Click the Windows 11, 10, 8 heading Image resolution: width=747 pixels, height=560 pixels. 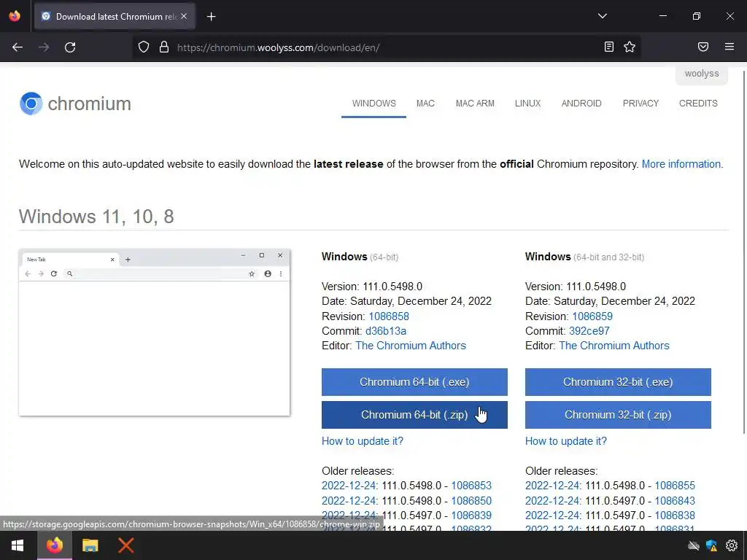(x=96, y=217)
